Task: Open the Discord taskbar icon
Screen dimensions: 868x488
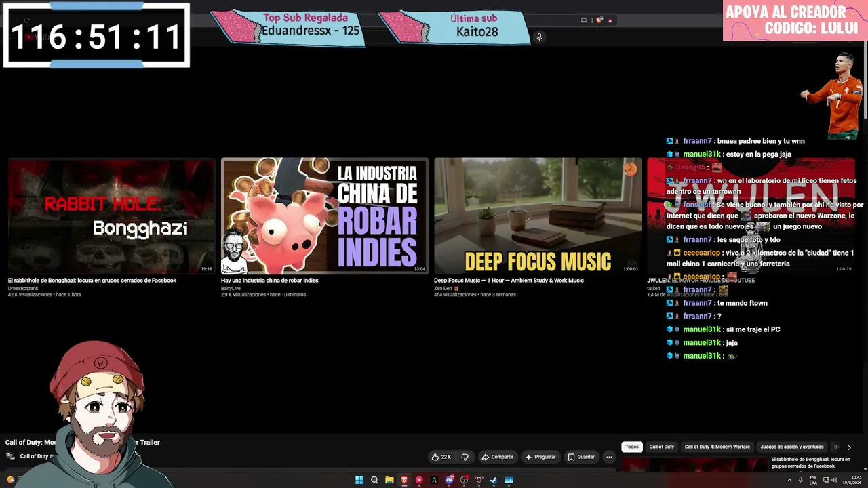Action: coord(449,480)
